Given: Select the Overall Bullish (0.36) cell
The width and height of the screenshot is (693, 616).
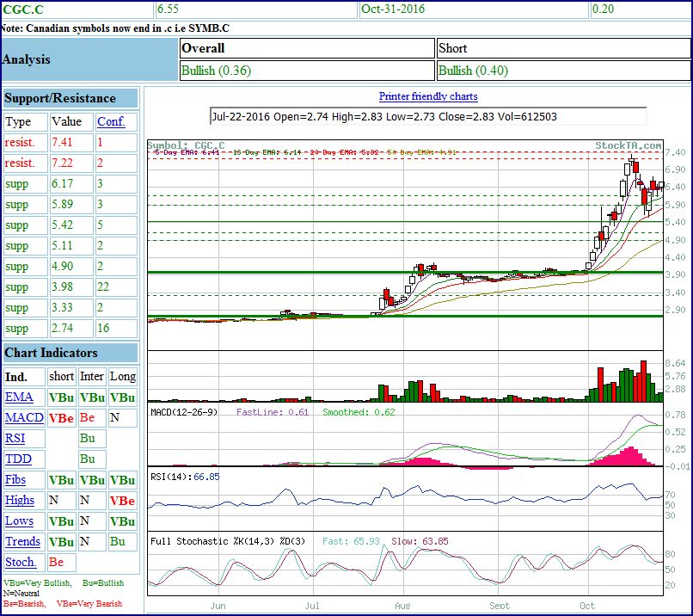Looking at the screenshot, I should pyautogui.click(x=306, y=71).
